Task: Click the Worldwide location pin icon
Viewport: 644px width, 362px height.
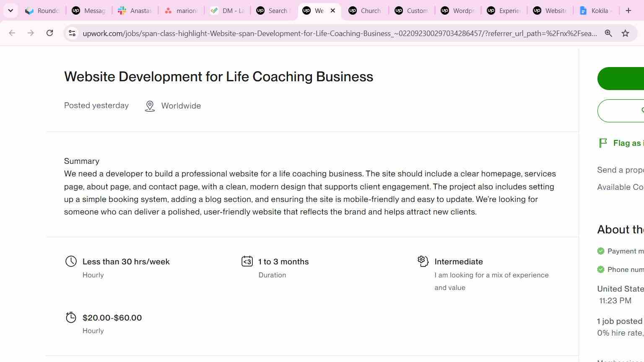Action: (150, 106)
